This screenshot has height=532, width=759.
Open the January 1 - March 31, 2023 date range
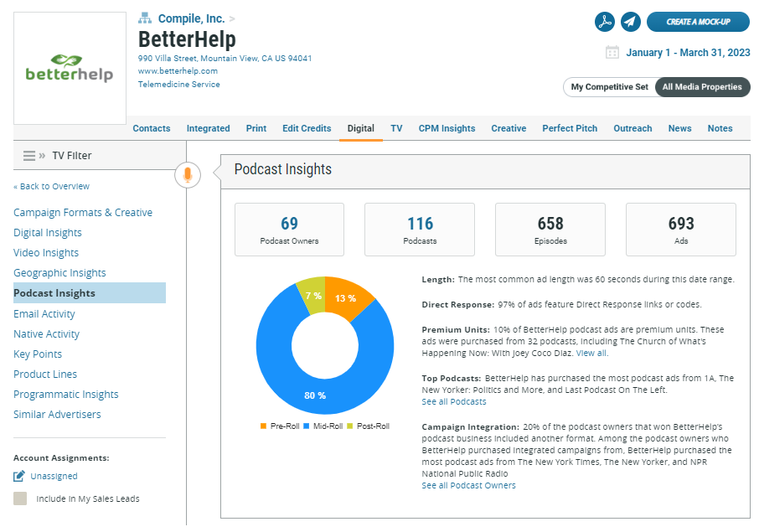[x=688, y=52]
